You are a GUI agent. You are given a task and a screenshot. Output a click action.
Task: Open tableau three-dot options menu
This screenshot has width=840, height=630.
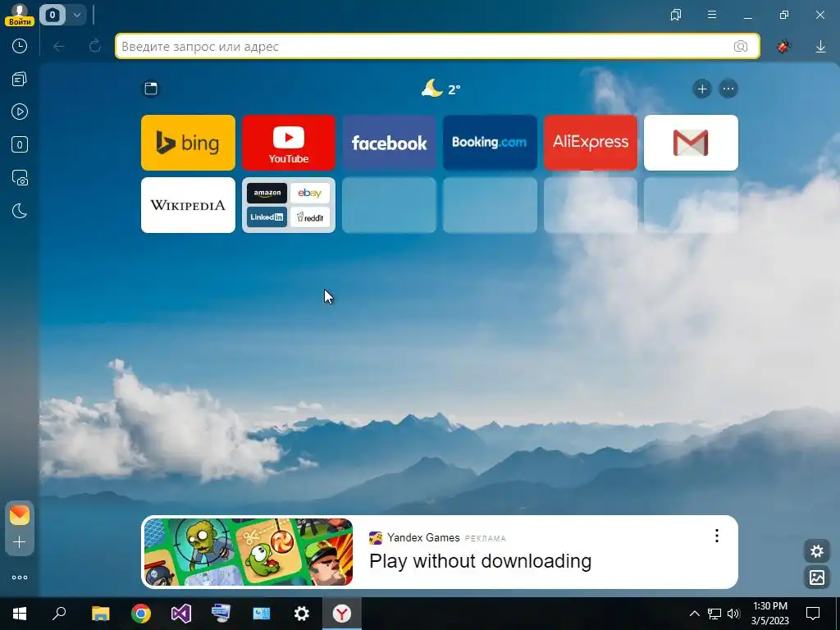(x=728, y=89)
